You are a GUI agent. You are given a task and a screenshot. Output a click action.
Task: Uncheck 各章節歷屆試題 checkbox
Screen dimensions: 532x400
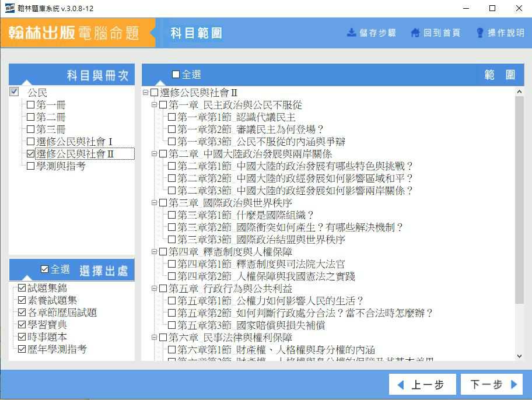22,313
